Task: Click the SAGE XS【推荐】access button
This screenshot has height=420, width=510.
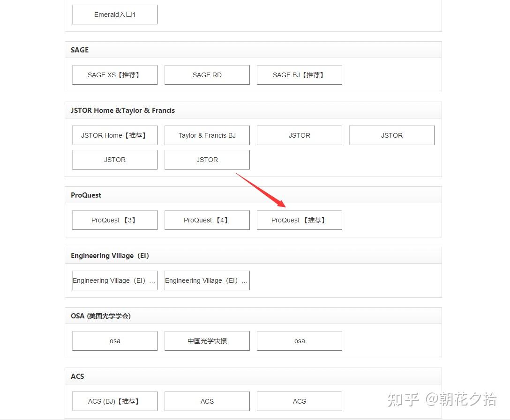Action: coord(114,75)
